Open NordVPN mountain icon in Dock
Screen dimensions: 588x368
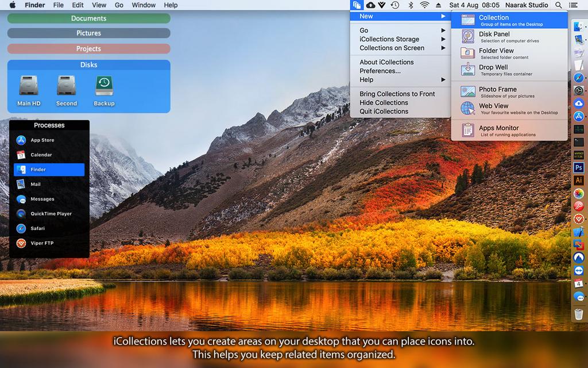coord(579,258)
